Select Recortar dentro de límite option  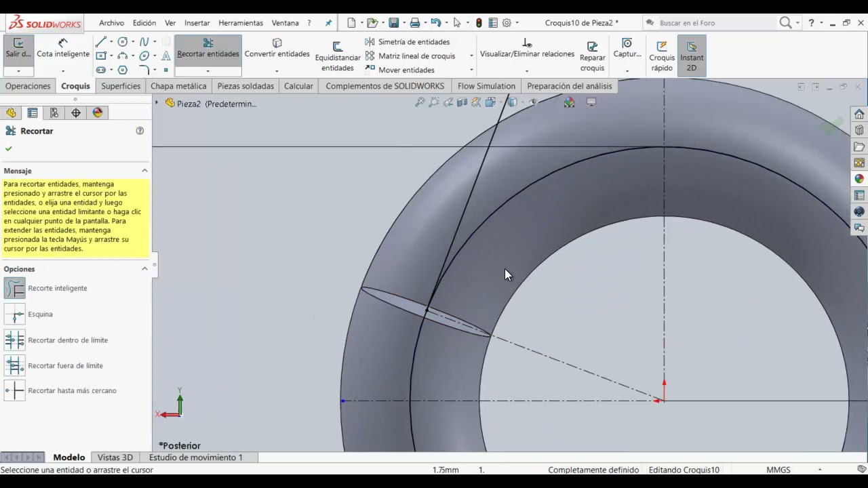click(15, 340)
